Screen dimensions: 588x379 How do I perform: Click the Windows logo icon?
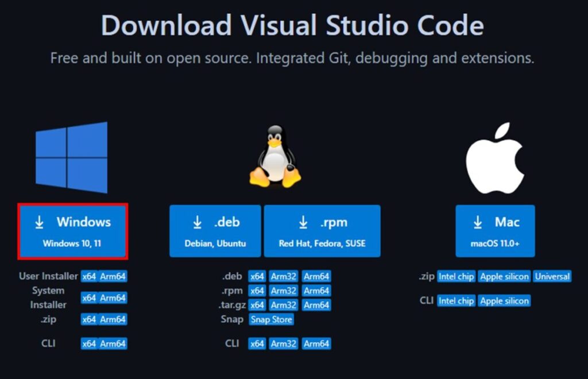pos(71,156)
